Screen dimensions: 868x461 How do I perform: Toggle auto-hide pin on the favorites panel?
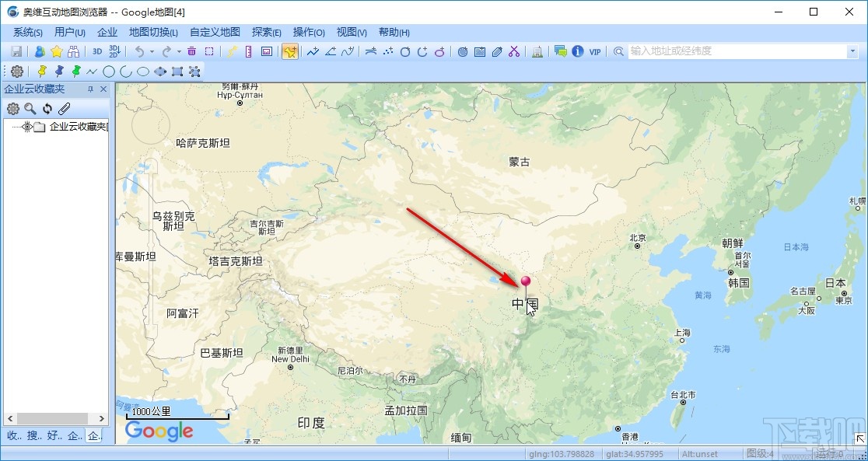click(x=91, y=89)
